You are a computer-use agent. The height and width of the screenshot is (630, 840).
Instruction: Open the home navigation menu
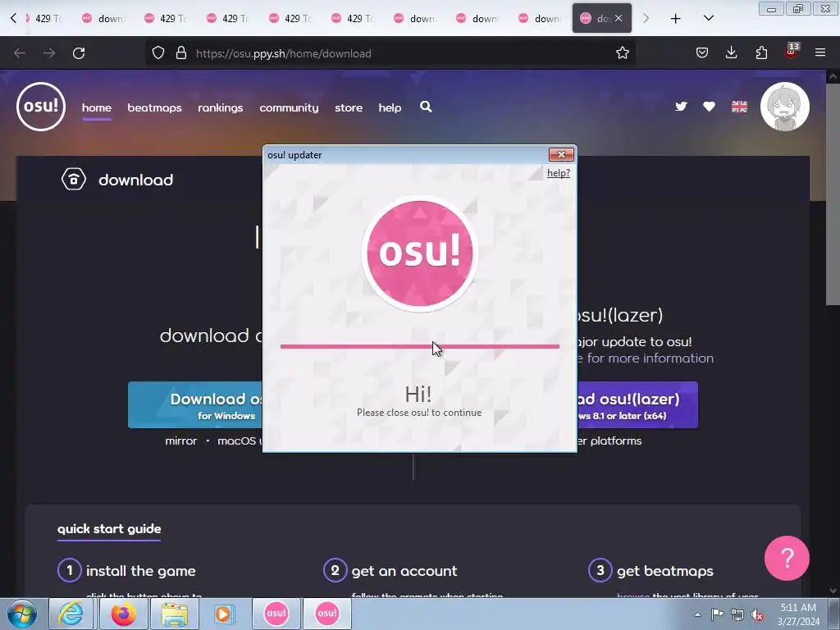click(97, 107)
